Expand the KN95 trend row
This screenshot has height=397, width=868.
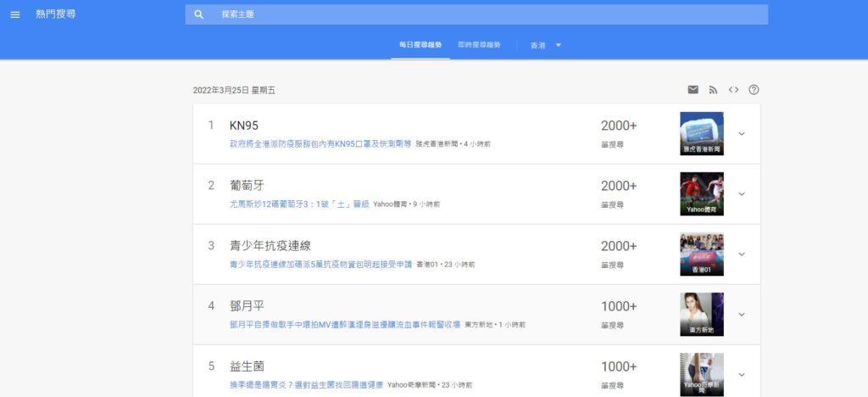point(742,134)
